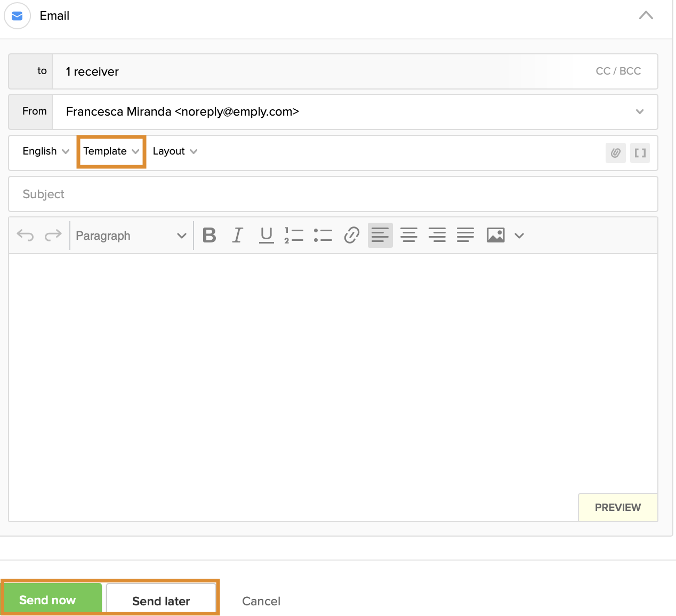Viewport: 676px width, 616px height.
Task: Open the Layout dropdown
Action: coord(174,151)
